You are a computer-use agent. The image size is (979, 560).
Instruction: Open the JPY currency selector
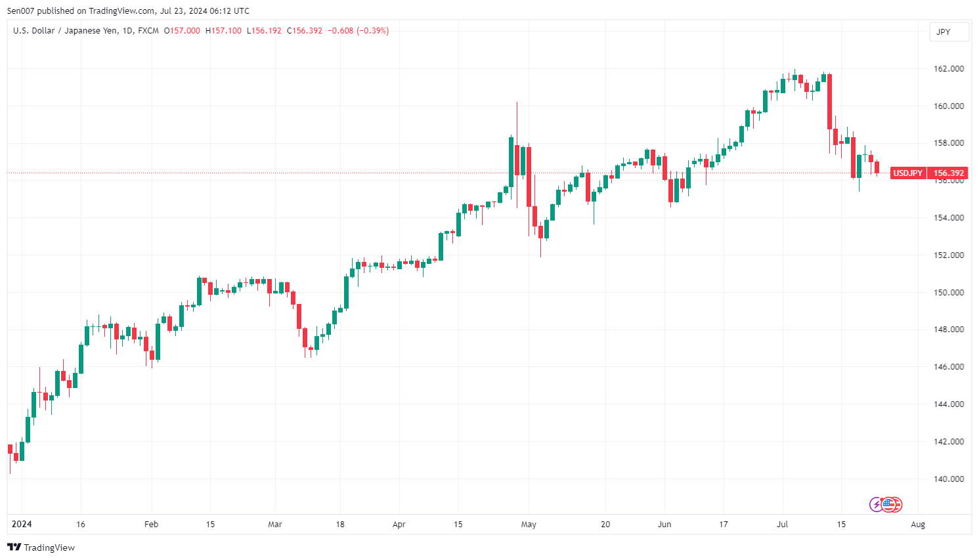pos(949,32)
